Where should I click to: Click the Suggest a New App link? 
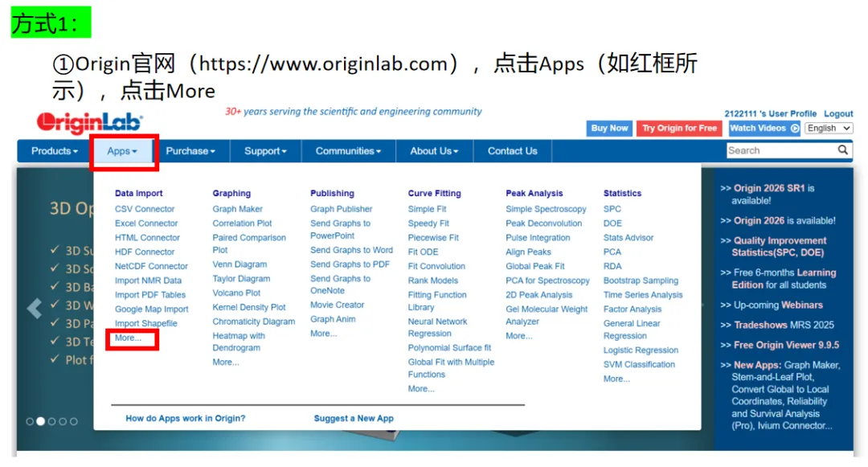tap(354, 418)
